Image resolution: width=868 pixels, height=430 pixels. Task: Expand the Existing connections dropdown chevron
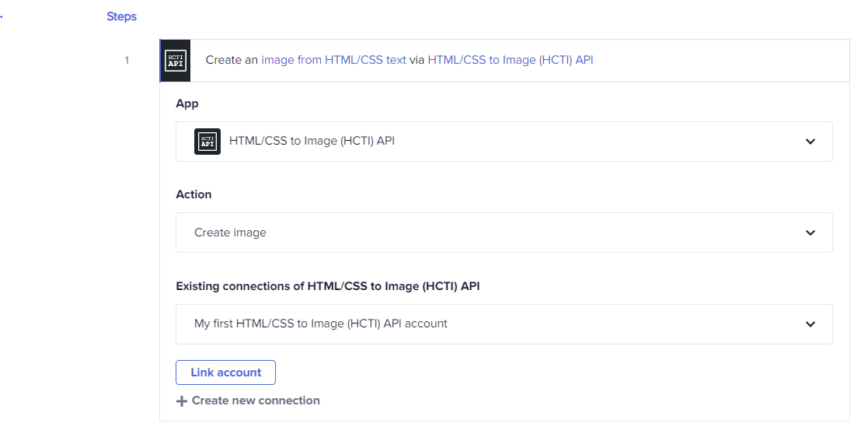point(810,324)
